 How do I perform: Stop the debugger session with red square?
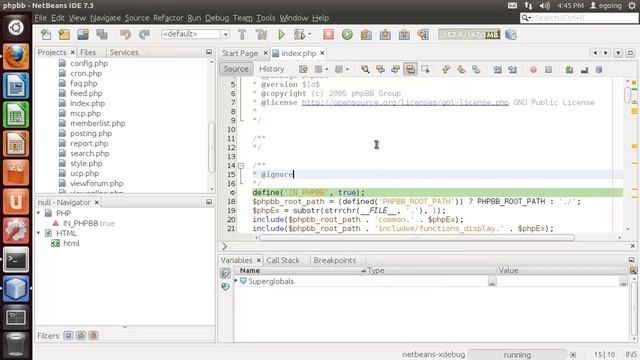click(328, 34)
